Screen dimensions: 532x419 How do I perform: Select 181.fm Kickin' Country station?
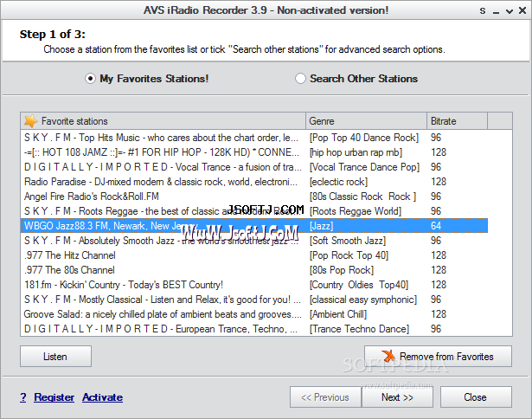[x=254, y=285]
